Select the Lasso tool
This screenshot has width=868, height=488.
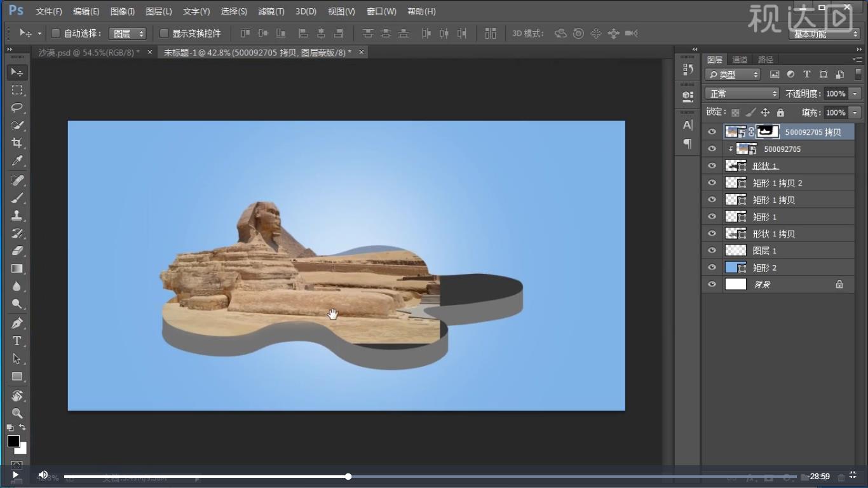(17, 107)
